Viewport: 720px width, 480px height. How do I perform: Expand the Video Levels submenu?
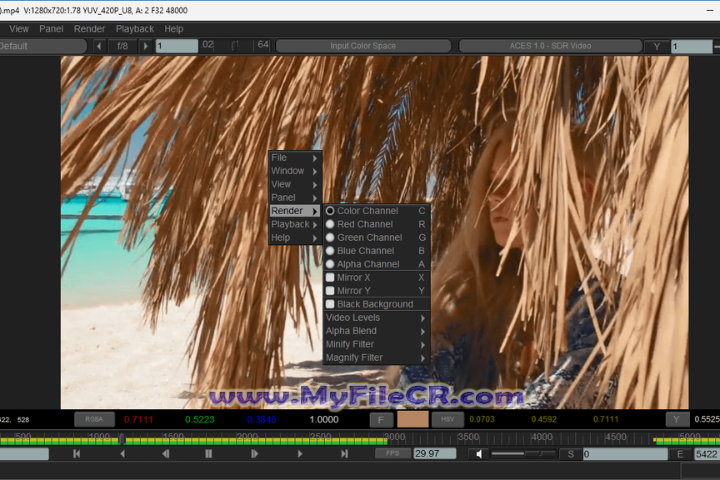coord(375,317)
